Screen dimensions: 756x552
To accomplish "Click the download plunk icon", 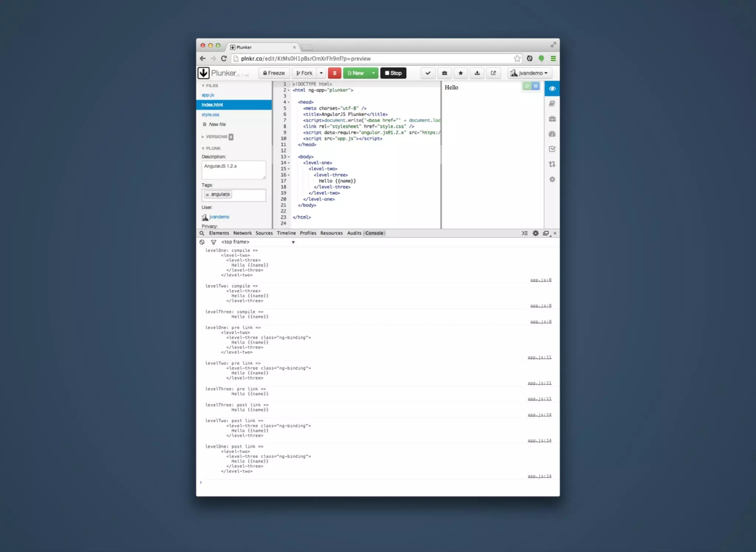I will click(x=477, y=73).
